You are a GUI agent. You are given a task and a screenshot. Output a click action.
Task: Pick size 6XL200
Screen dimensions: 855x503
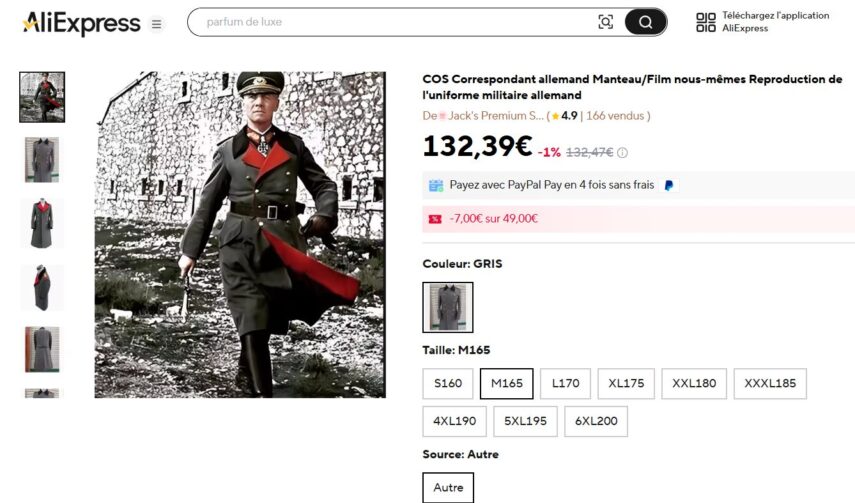(595, 421)
